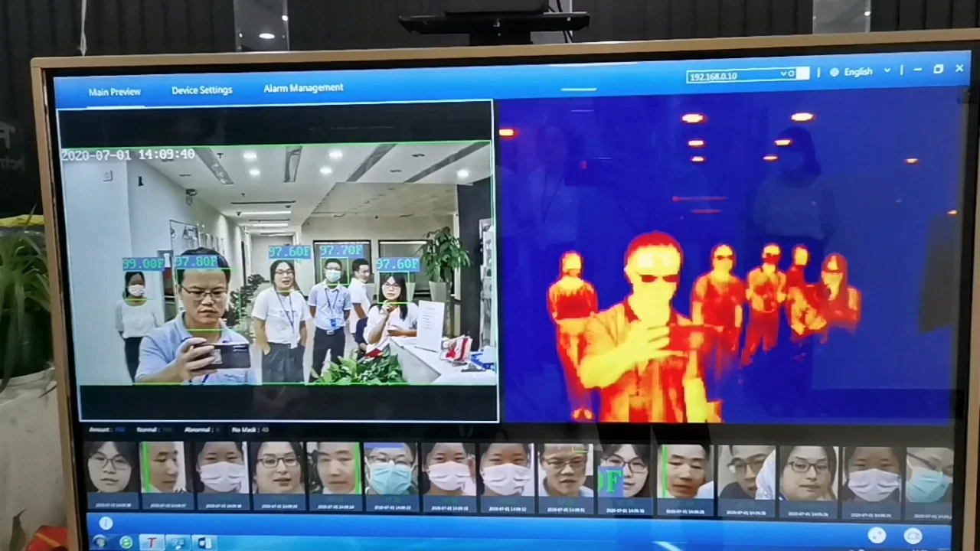Open the Alarm Management tab
This screenshot has height=551, width=980.
point(303,88)
